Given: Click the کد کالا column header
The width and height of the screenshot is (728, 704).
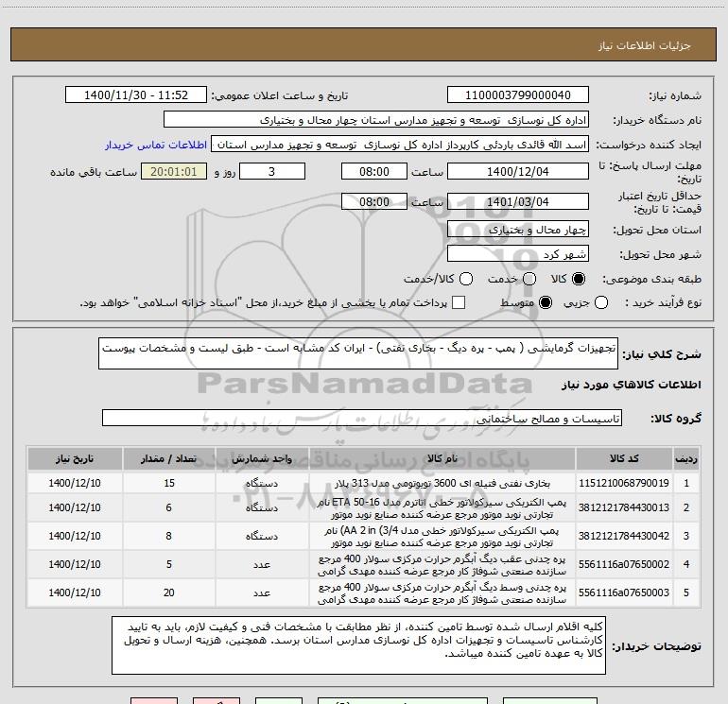Looking at the screenshot, I should pos(624,459).
